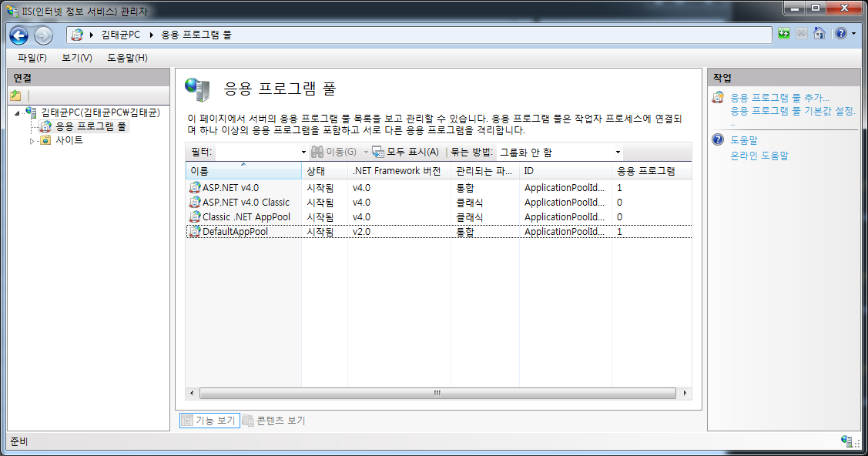The height and width of the screenshot is (456, 868).
Task: Go to the home page icon
Action: tap(819, 34)
